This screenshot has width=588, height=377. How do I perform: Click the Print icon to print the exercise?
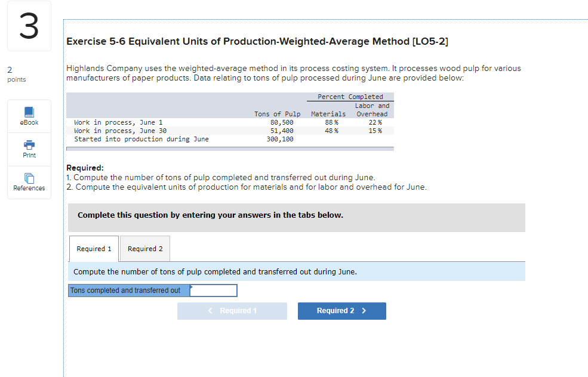click(x=29, y=149)
